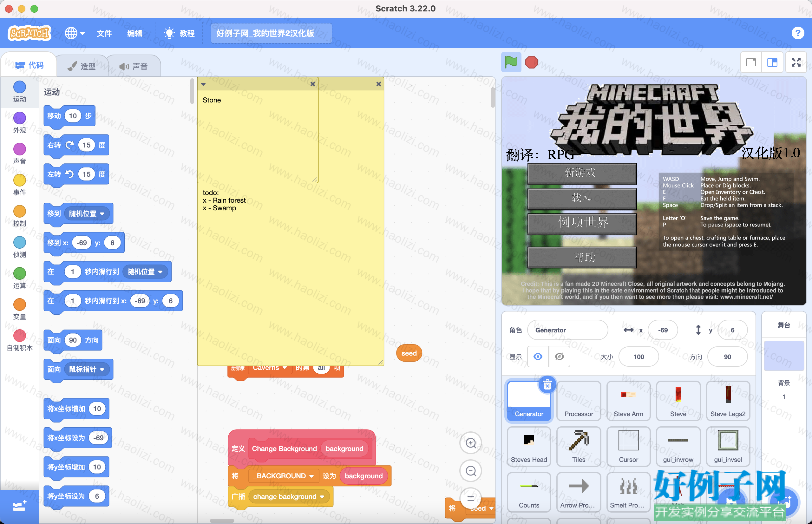Open the _BACKGROUND variable dropdown

coord(283,476)
